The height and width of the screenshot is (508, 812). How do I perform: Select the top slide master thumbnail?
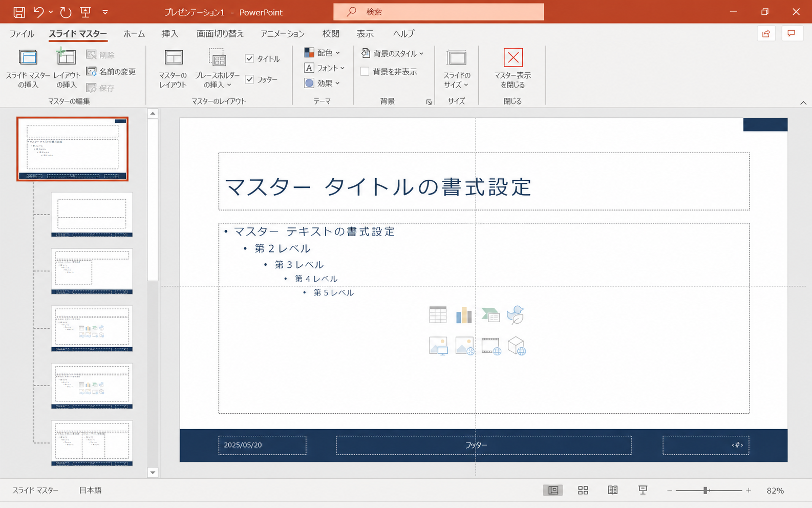tap(72, 149)
